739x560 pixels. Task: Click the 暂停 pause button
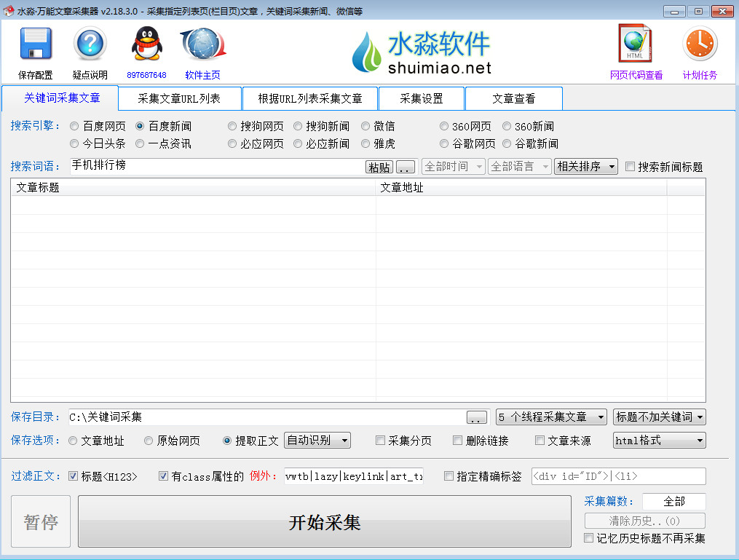tap(41, 521)
